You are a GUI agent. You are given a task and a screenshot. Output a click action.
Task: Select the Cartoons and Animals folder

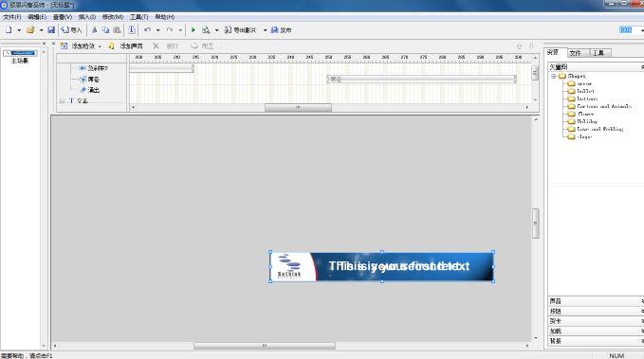(604, 106)
